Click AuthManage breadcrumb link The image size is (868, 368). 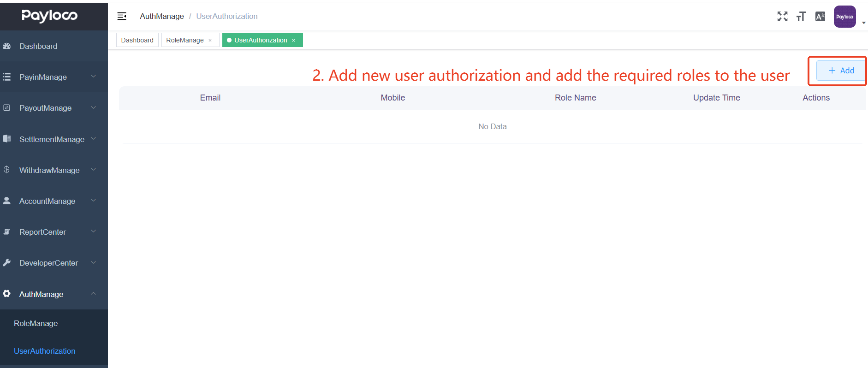click(x=162, y=16)
